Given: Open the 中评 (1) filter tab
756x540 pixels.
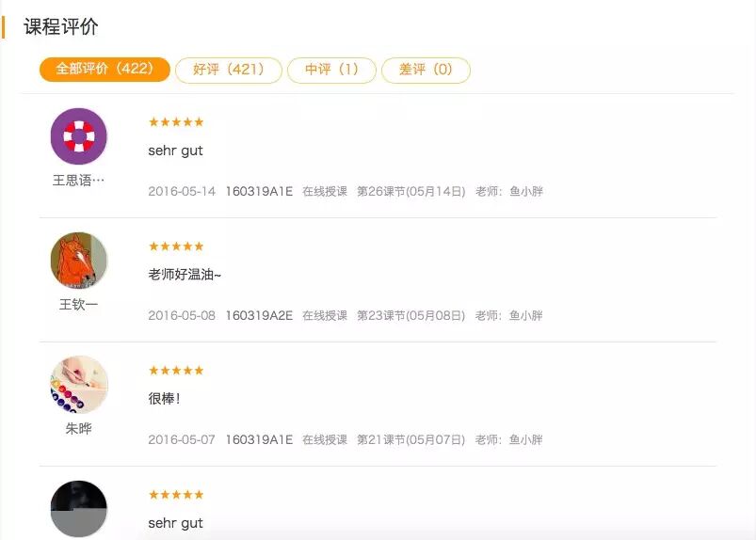Looking at the screenshot, I should click(331, 71).
